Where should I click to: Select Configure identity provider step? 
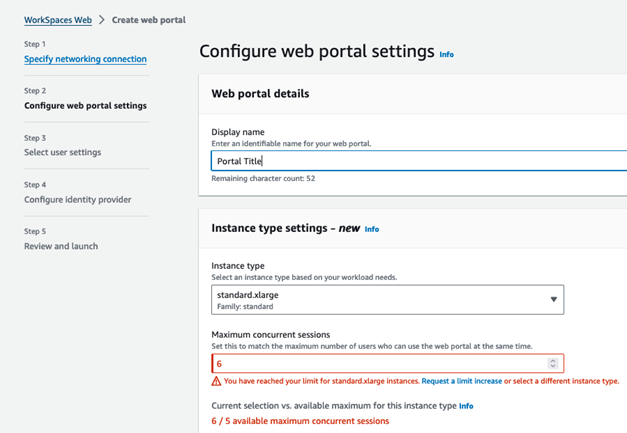pyautogui.click(x=78, y=200)
